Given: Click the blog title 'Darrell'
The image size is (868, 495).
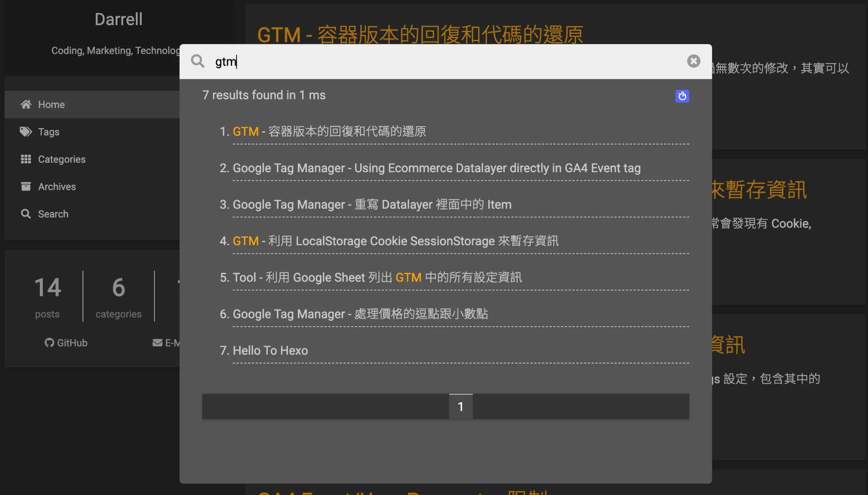Looking at the screenshot, I should pyautogui.click(x=118, y=19).
